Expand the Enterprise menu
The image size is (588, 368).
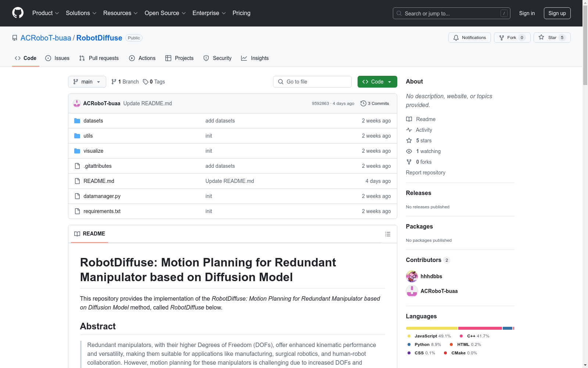[x=209, y=13]
